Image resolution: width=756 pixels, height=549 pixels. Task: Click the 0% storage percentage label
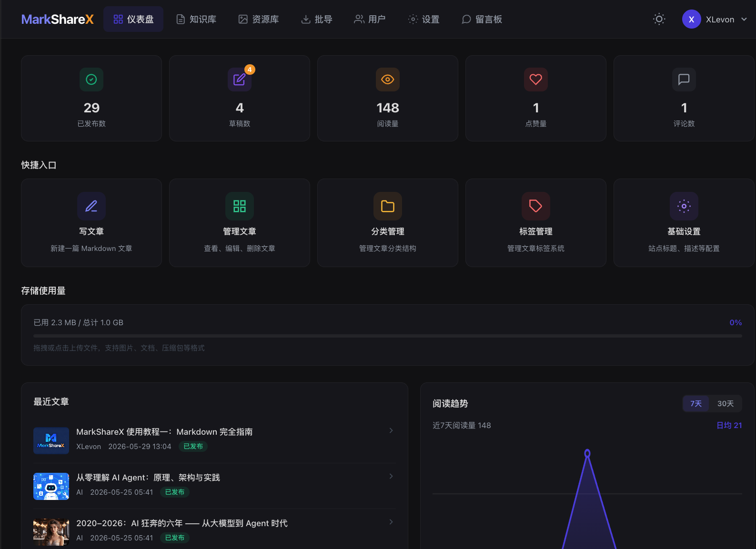tap(736, 323)
